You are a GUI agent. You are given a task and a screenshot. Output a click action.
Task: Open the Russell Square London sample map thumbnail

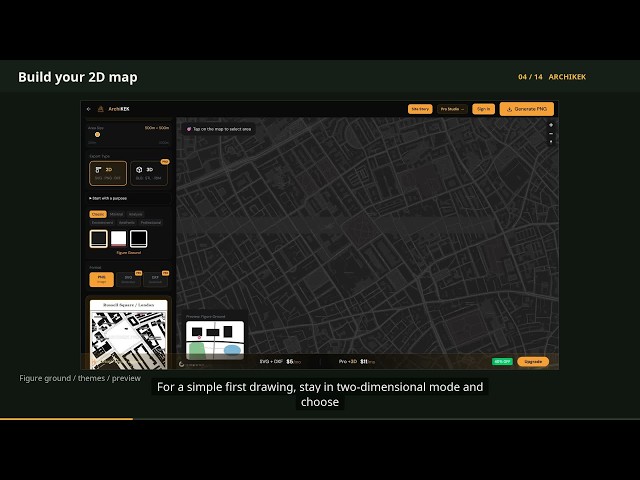(129, 334)
